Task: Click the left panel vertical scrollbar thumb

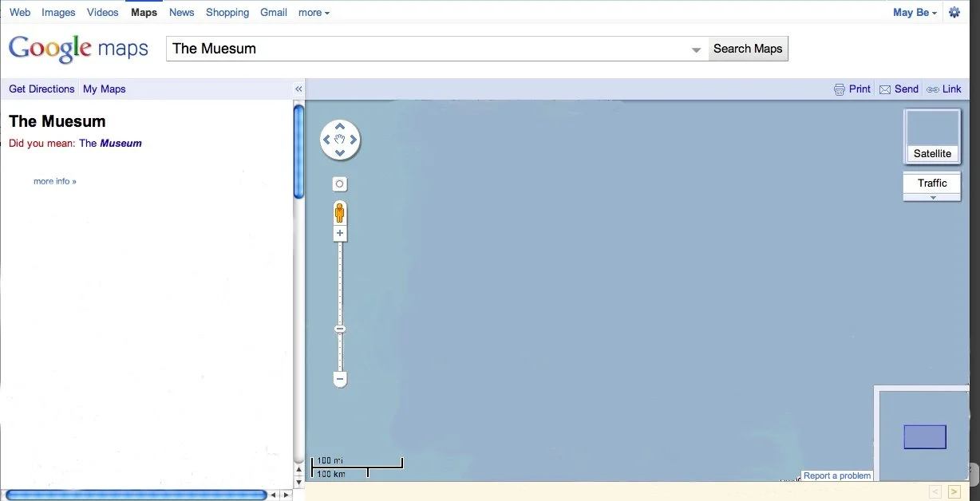Action: point(299,152)
